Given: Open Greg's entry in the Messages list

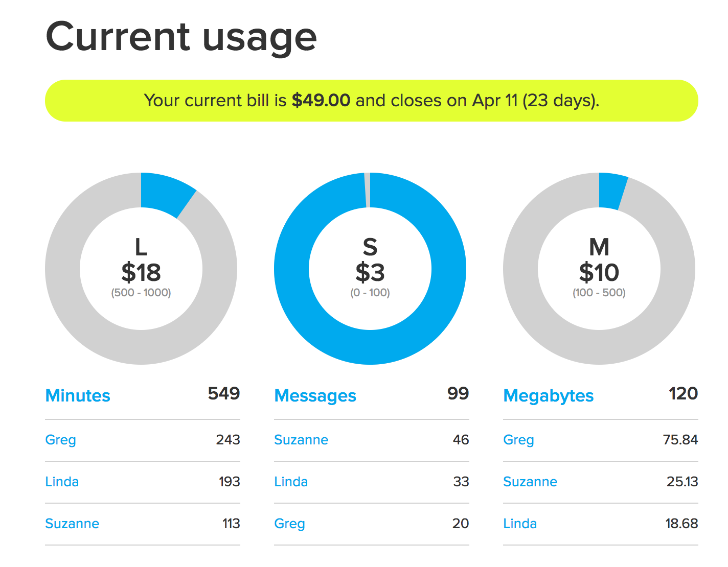Looking at the screenshot, I should click(x=289, y=524).
